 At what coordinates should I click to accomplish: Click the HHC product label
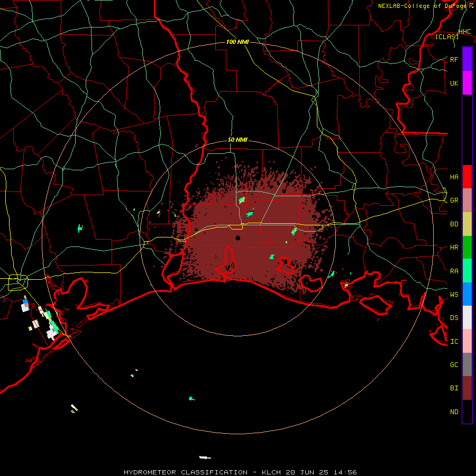pos(465,32)
